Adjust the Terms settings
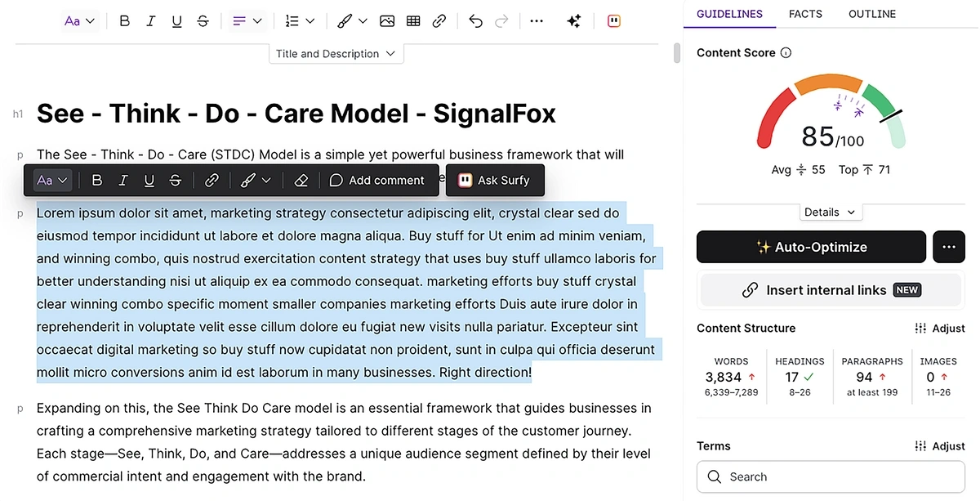This screenshot has width=980, height=501. coord(940,446)
